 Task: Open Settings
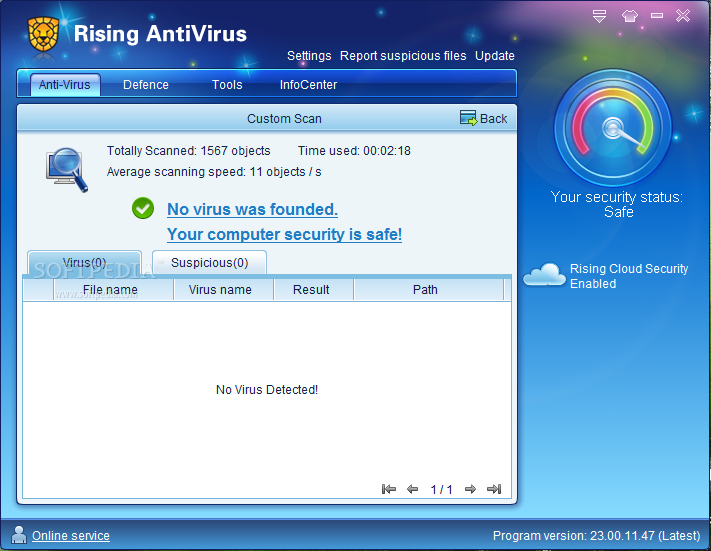[x=309, y=56]
